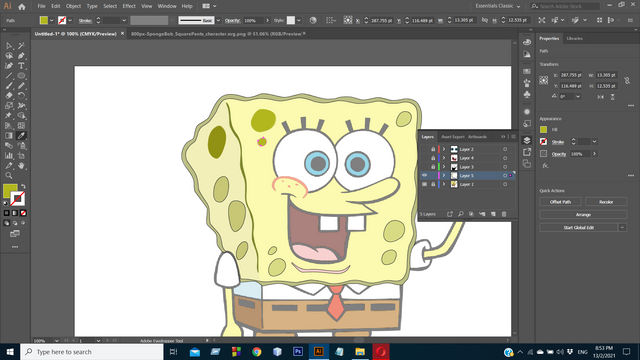
Task: Select the Paintbrush tool
Action: pos(9,86)
